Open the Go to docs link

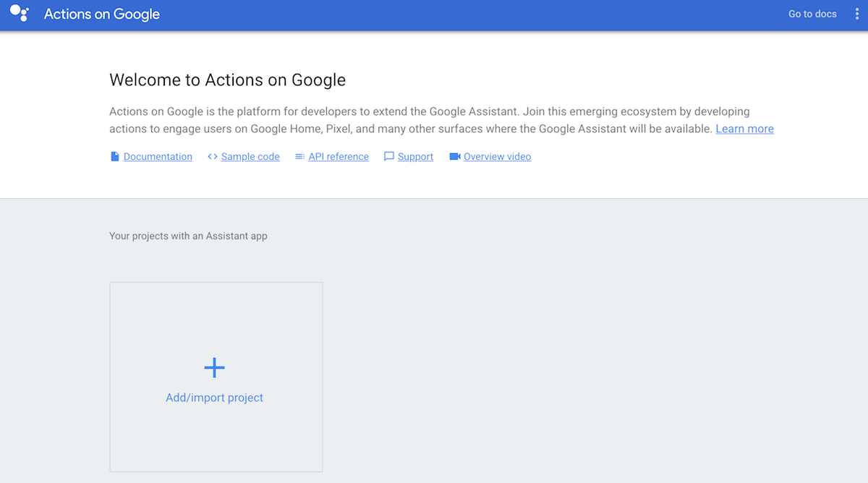pyautogui.click(x=812, y=14)
